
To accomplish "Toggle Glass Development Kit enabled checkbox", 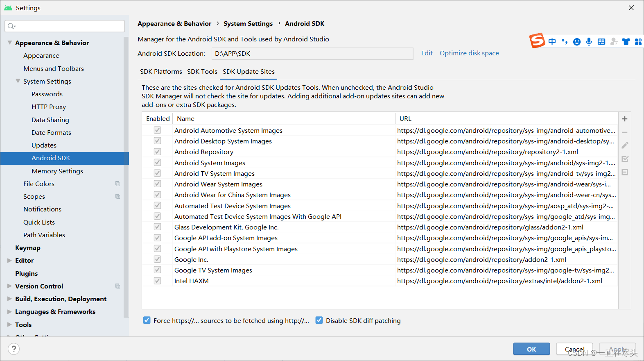I will pos(157,227).
